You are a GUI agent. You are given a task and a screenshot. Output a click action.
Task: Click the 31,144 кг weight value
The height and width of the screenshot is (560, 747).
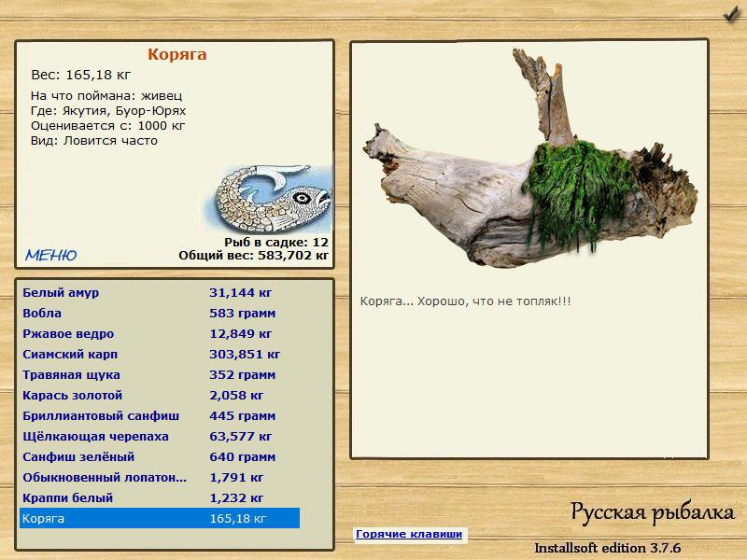[240, 292]
